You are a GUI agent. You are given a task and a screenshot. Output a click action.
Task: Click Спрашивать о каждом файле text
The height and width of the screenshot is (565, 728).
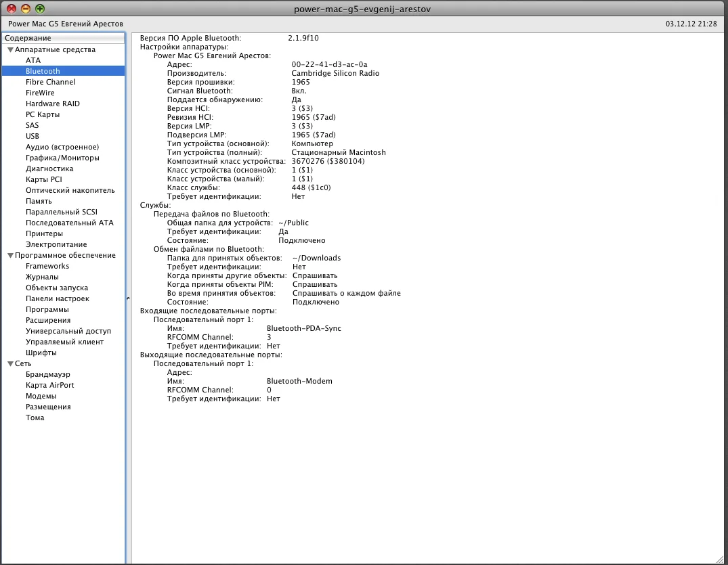[x=346, y=293]
